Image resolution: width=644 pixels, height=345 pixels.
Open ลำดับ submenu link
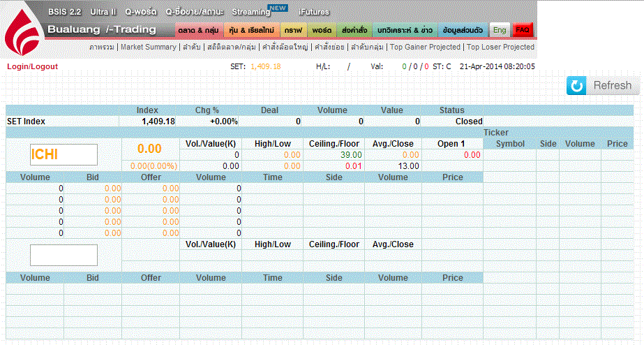pyautogui.click(x=191, y=47)
